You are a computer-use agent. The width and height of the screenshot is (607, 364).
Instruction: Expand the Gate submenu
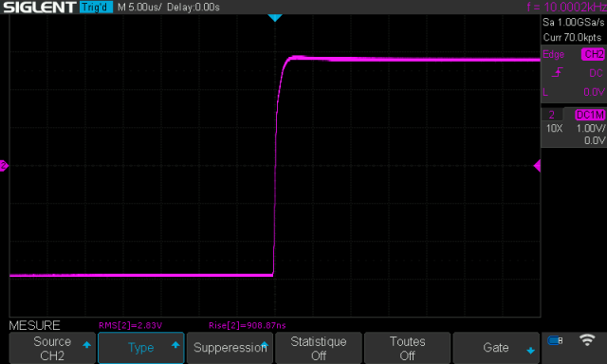496,348
